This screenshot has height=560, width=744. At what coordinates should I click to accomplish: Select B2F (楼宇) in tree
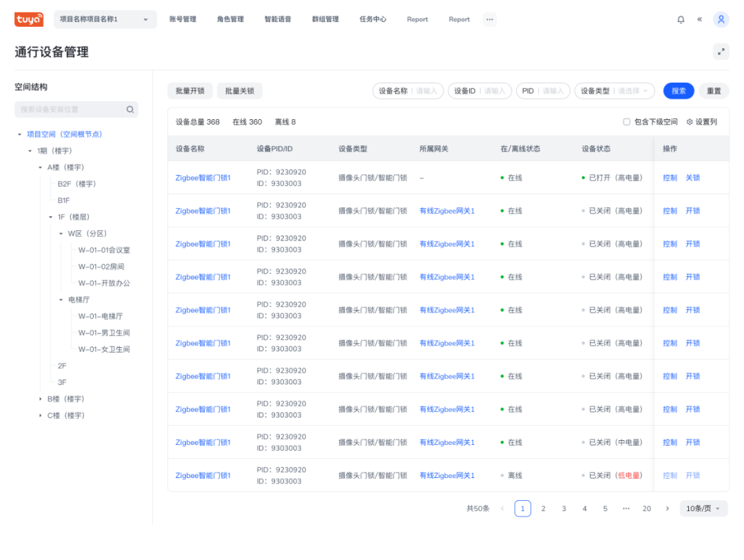pyautogui.click(x=77, y=184)
